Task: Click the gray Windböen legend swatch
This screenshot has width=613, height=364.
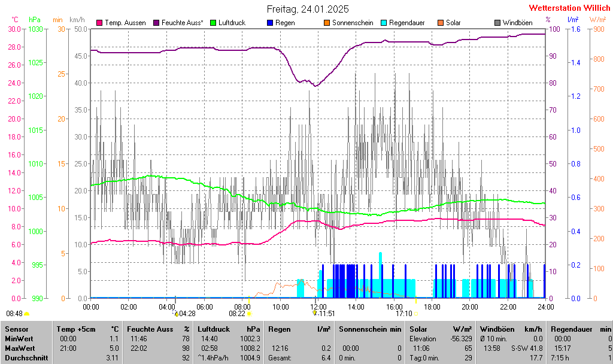Action: 497,23
